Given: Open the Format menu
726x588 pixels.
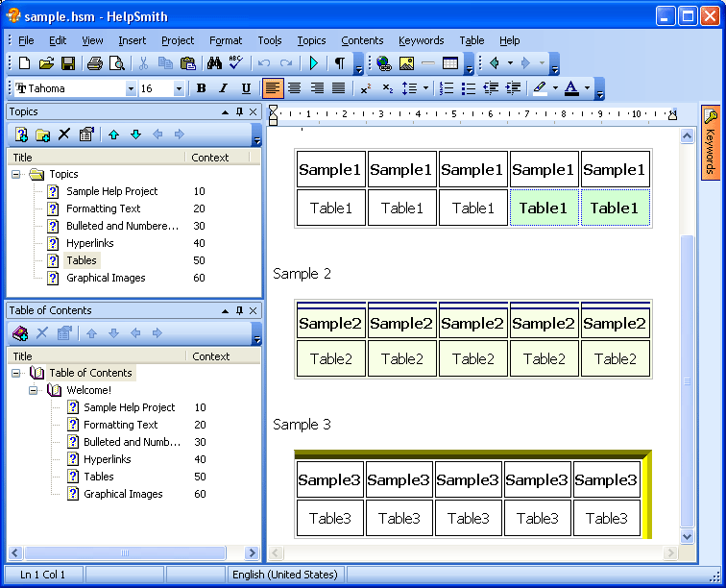Looking at the screenshot, I should point(226,40).
